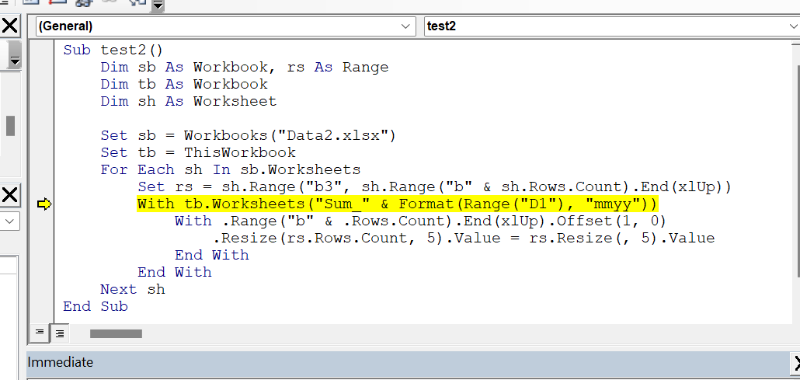Click the 'Set tb = ThisWorkbook' line
800x380 pixels.
pos(198,153)
